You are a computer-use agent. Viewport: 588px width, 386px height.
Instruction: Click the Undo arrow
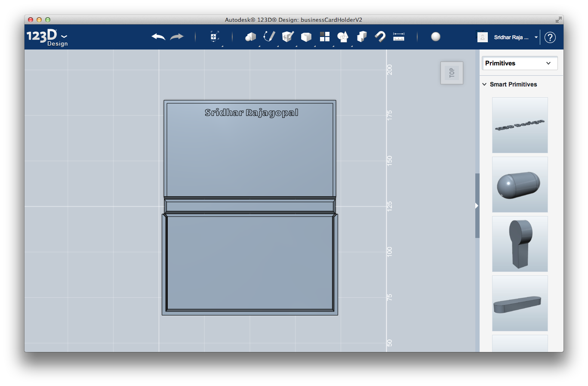tap(158, 37)
